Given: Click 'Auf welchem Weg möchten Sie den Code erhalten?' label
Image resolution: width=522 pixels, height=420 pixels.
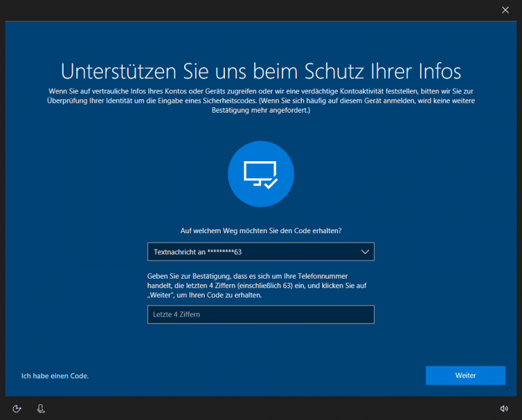Looking at the screenshot, I should tap(261, 230).
